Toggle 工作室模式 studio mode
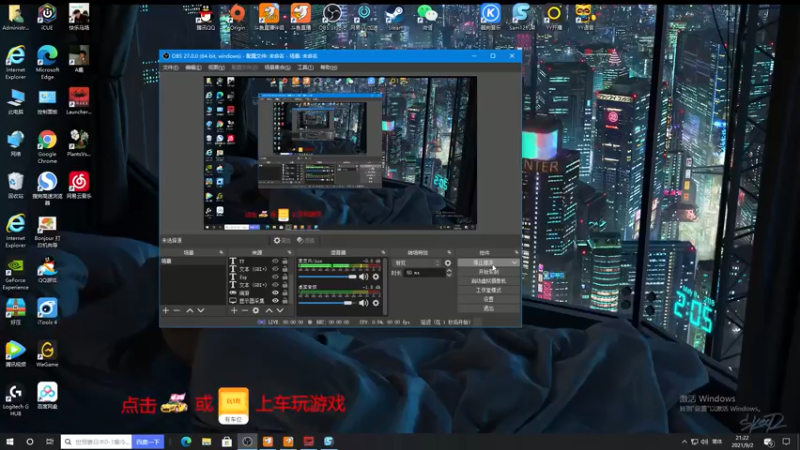Viewport: 800px width, 450px height. click(x=488, y=290)
